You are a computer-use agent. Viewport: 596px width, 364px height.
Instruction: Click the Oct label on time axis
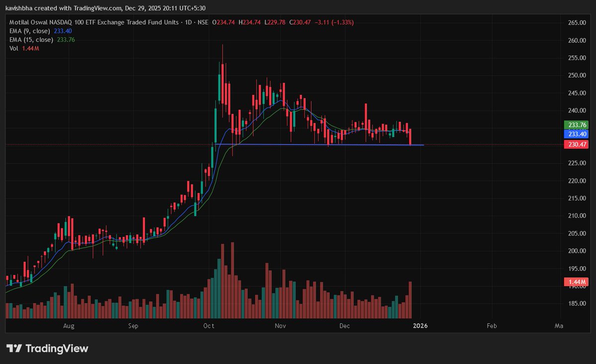coord(209,326)
